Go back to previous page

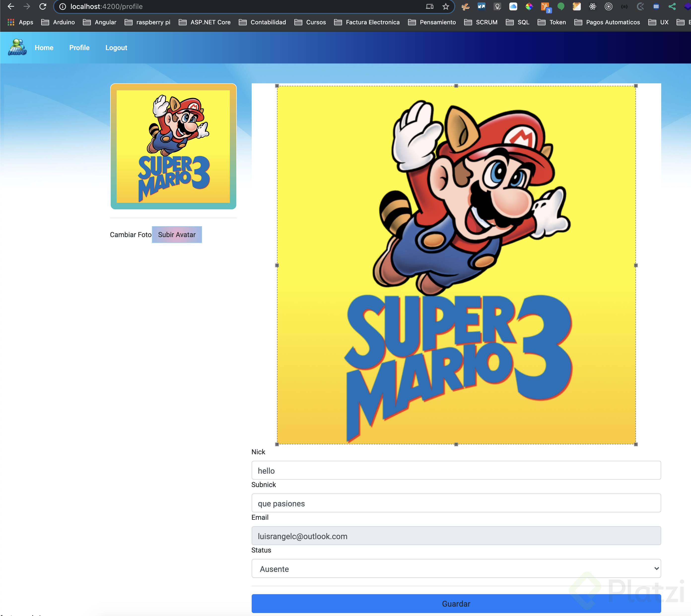coord(11,6)
